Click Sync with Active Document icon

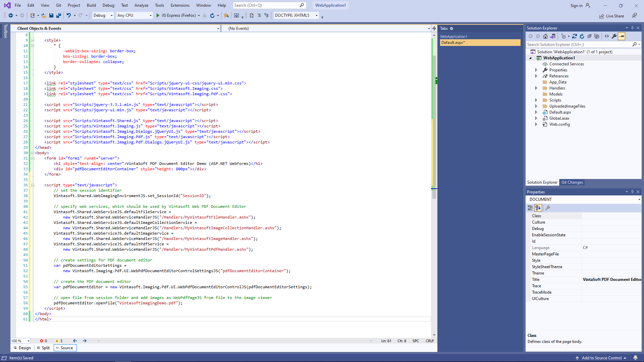coord(575,36)
